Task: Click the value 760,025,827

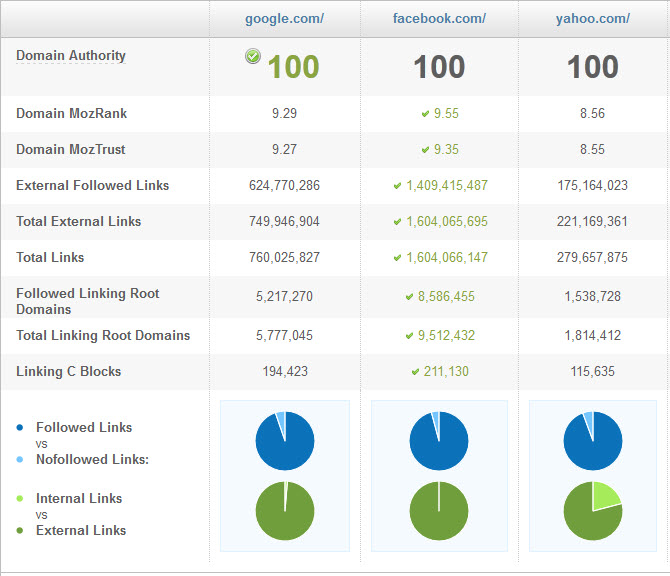Action: pyautogui.click(x=285, y=257)
